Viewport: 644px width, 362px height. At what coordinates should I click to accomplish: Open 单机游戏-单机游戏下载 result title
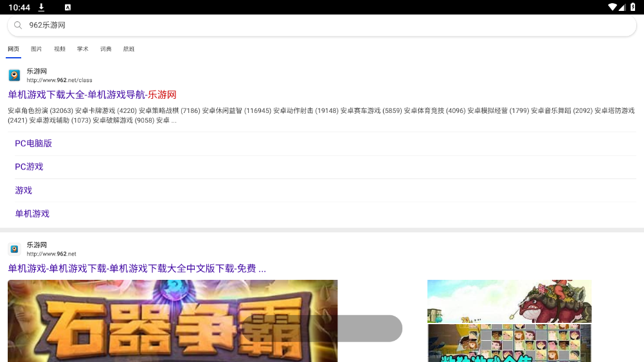(137, 268)
